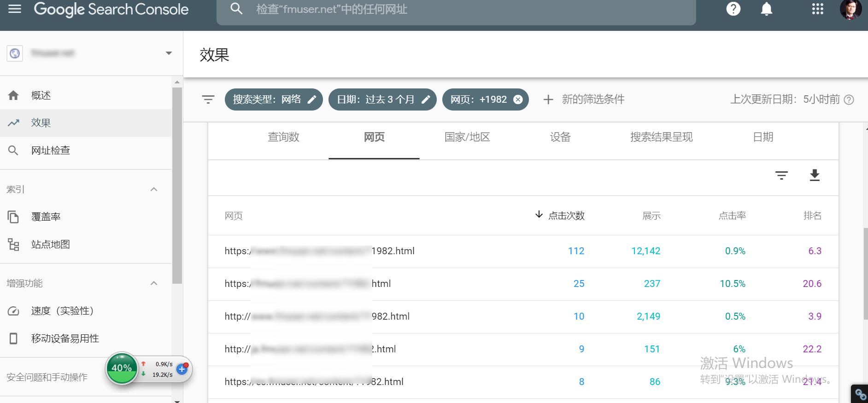Screen dimensions: 868x403
Task: Download the table data
Action: coord(815,175)
